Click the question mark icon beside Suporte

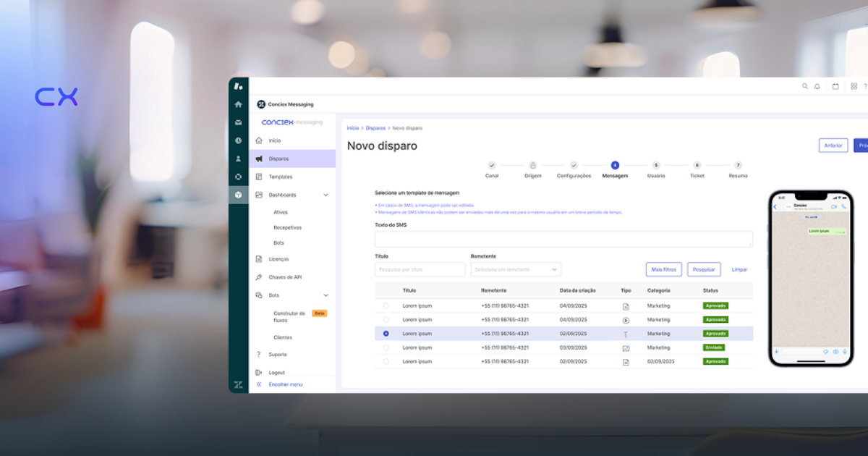259,355
